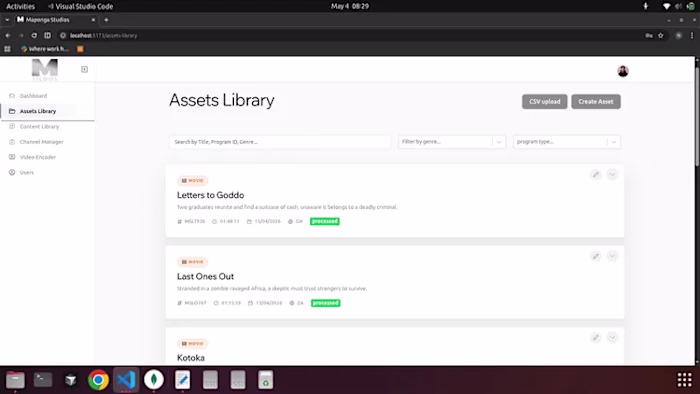Show all applications grid

pos(684,380)
